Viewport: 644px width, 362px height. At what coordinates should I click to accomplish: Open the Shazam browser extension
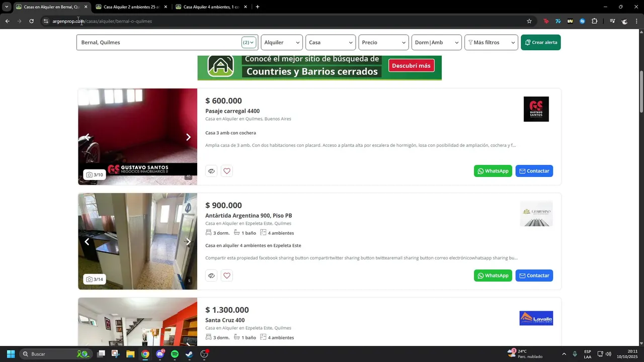(x=582, y=21)
